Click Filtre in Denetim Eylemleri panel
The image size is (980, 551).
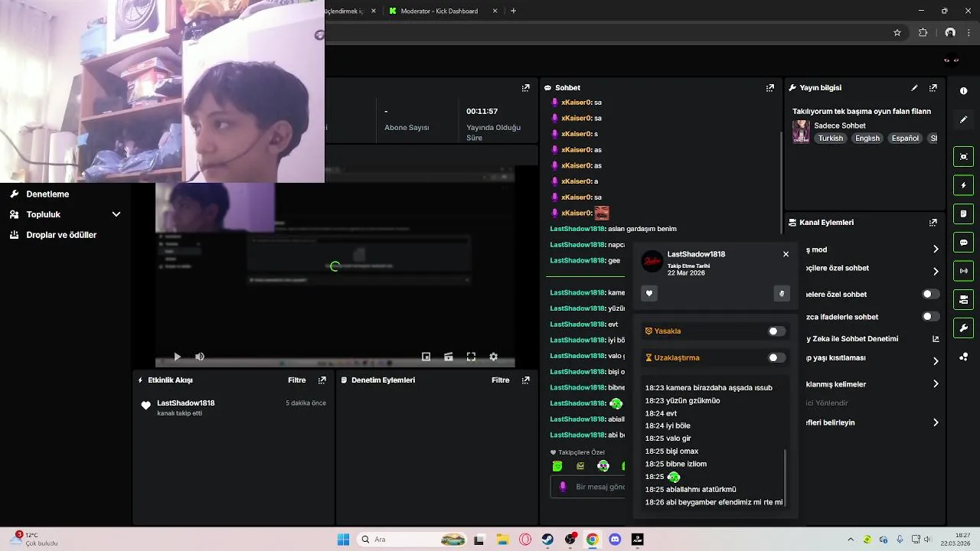pyautogui.click(x=501, y=380)
